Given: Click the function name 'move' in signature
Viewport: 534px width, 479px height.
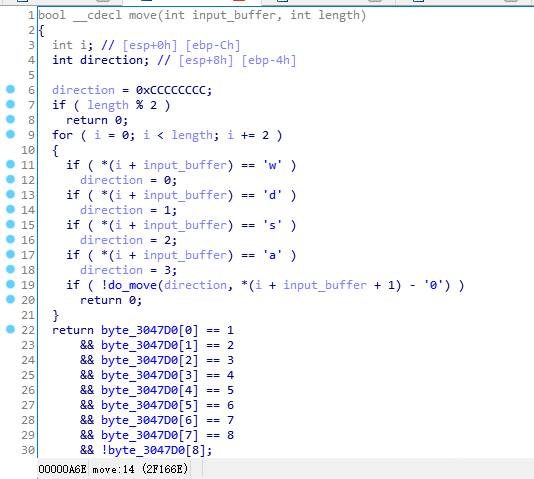Looking at the screenshot, I should 142,15.
